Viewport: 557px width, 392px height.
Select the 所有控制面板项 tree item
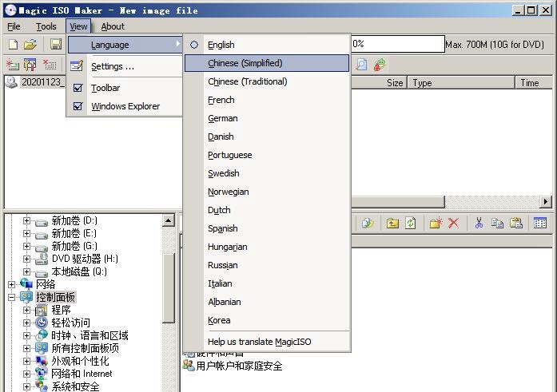coord(86,348)
